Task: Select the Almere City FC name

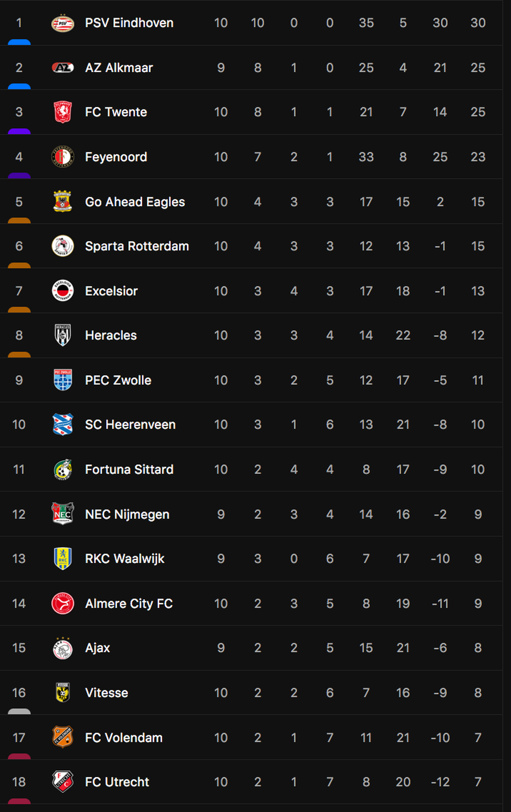Action: 129,604
